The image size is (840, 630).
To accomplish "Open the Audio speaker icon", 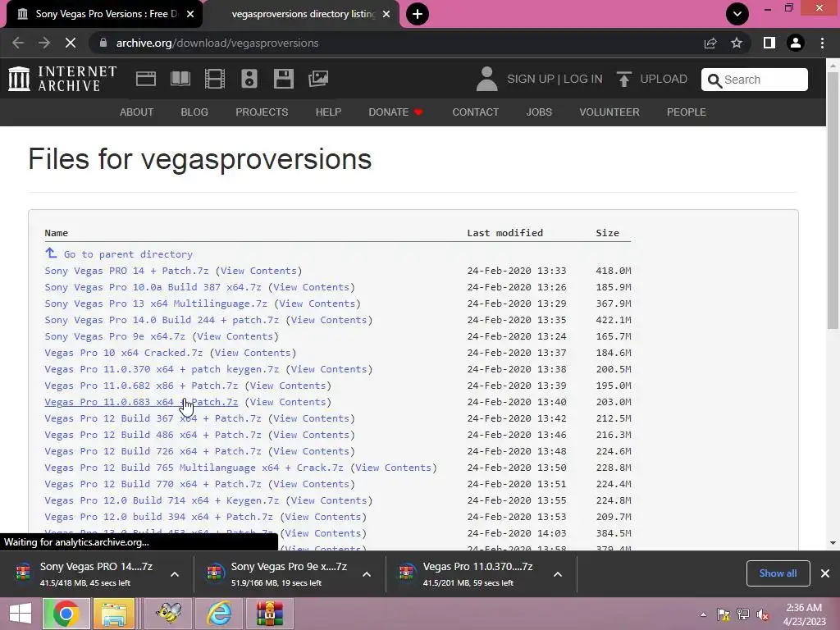I will [249, 79].
